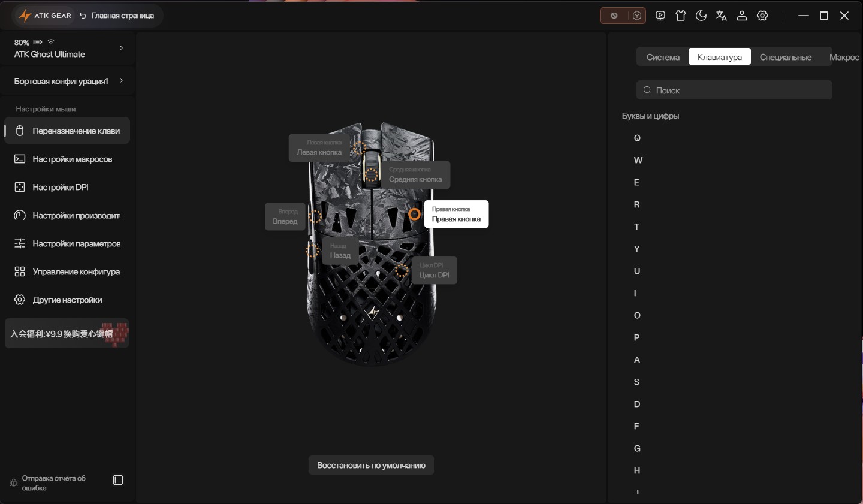This screenshot has height=504, width=863.
Task: Choose key Y from the list
Action: 636,249
